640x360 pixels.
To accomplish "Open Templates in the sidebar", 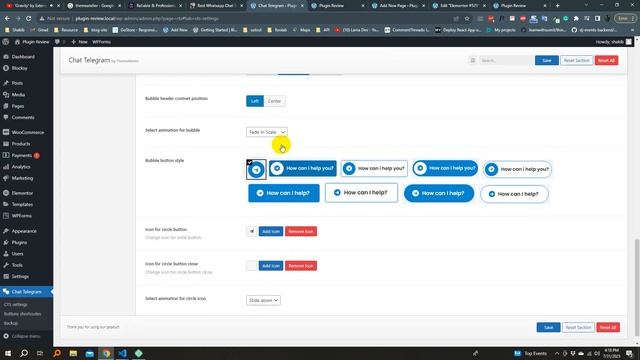I will point(22,204).
